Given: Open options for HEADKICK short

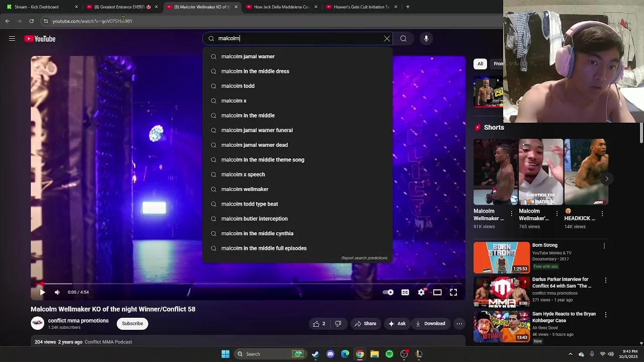Looking at the screenshot, I should point(602,214).
